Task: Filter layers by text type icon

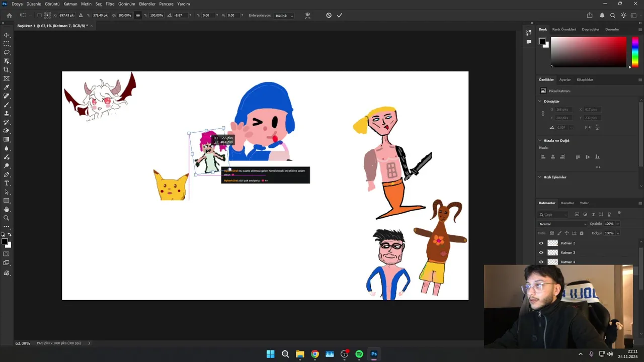Action: coord(593,215)
